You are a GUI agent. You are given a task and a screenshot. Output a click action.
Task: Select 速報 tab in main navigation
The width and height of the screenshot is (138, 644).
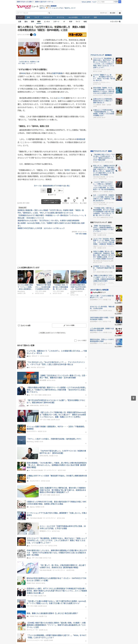tap(28, 17)
